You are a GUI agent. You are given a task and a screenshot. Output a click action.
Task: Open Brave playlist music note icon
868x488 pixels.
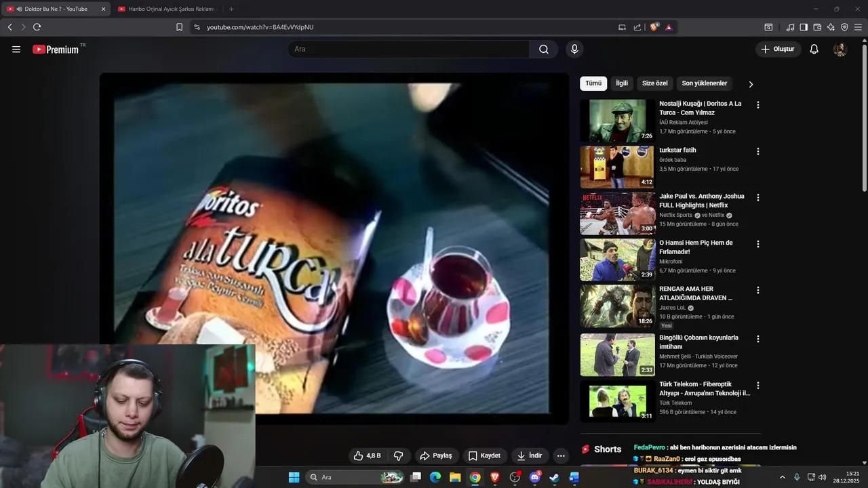coord(790,27)
